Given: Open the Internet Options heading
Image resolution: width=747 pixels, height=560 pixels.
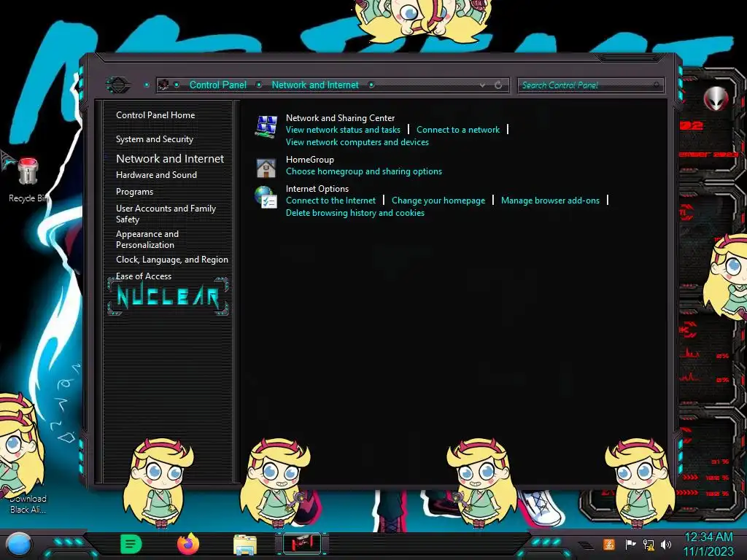Looking at the screenshot, I should click(x=317, y=189).
